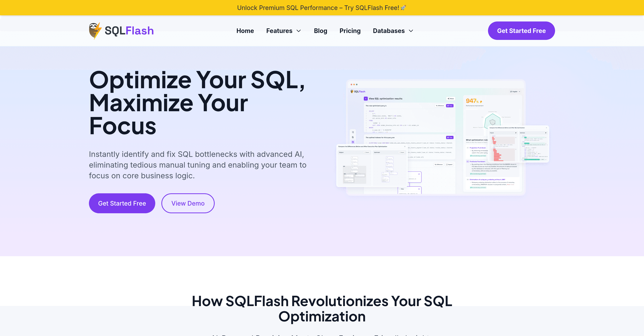Collapse the Filter node in the execution plan
644x336 pixels.
(400, 189)
